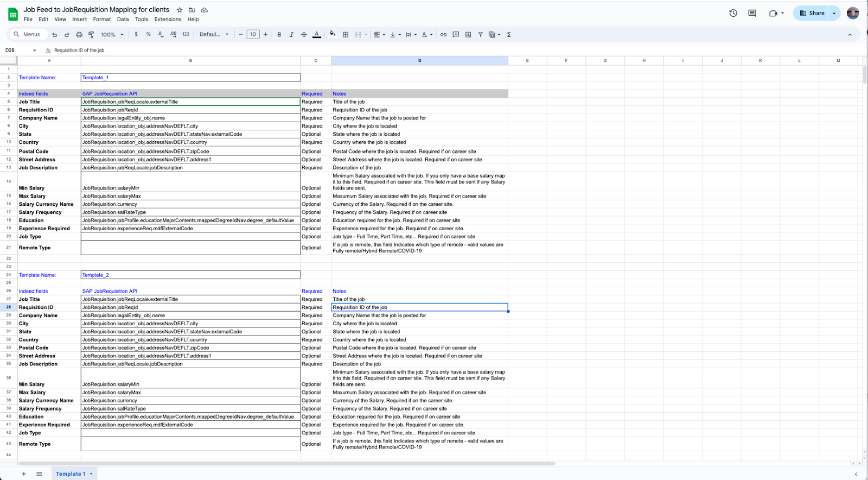Click the Undo icon in toolbar
868x480 pixels.
[x=55, y=35]
